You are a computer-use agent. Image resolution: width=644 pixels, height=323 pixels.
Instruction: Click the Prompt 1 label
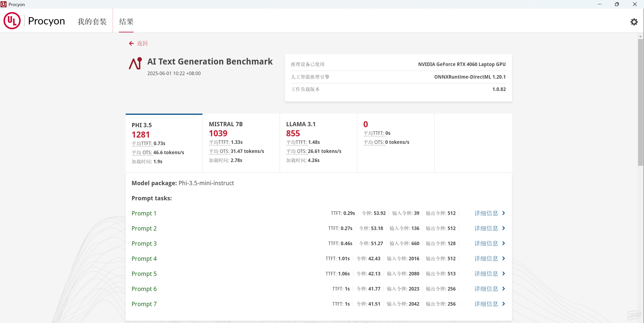point(144,213)
